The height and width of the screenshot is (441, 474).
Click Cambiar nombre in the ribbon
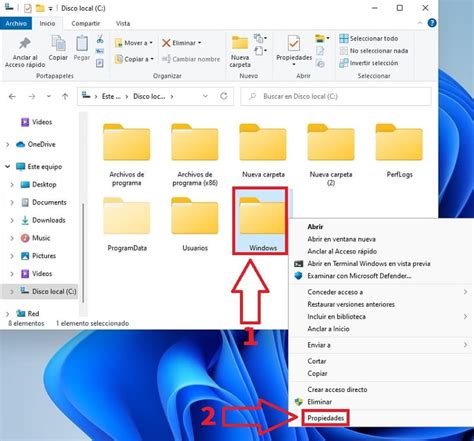(x=191, y=59)
